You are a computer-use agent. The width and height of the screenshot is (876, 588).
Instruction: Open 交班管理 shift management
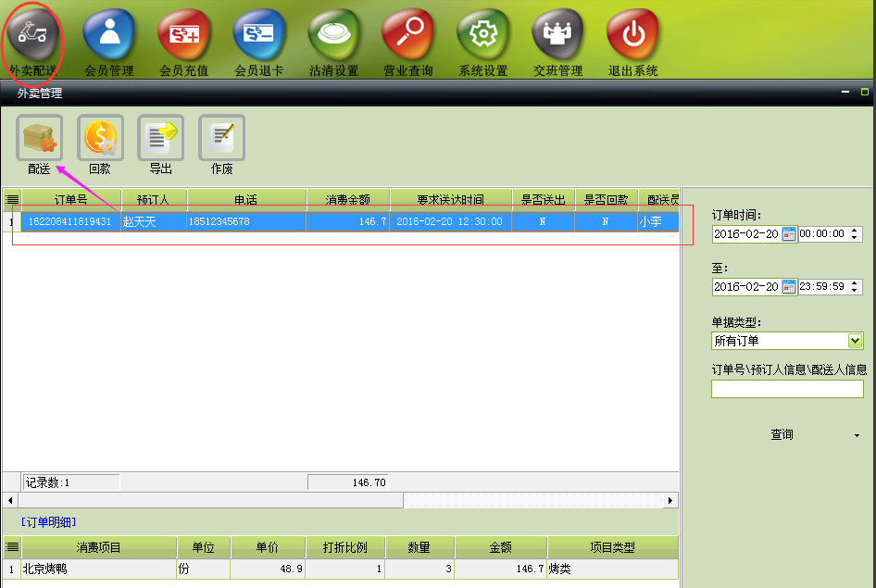(557, 43)
